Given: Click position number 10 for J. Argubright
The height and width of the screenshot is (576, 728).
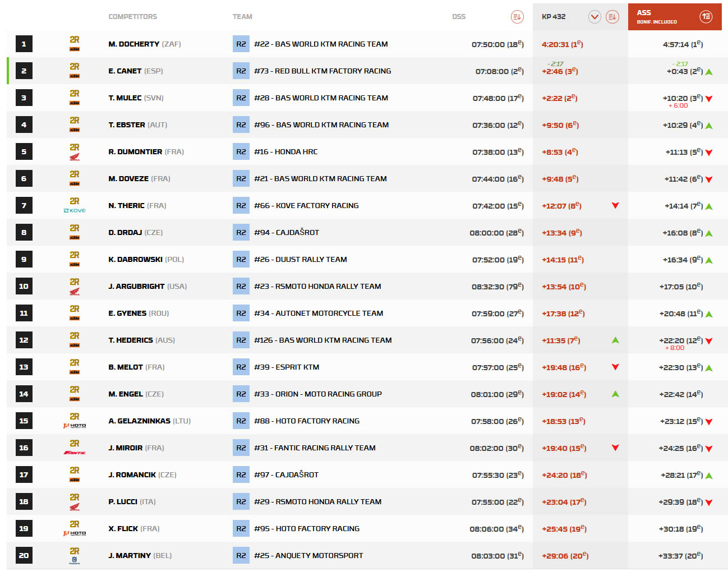Looking at the screenshot, I should [x=24, y=287].
